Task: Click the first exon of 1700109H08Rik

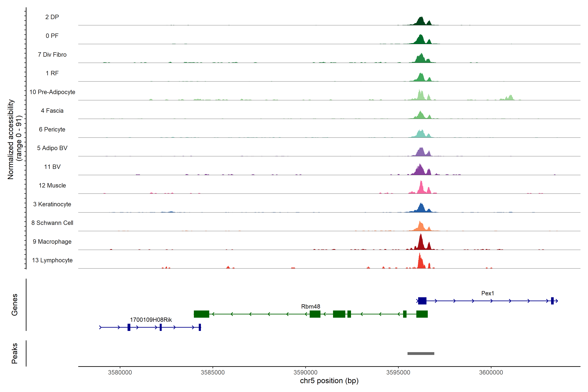Action: (x=129, y=327)
